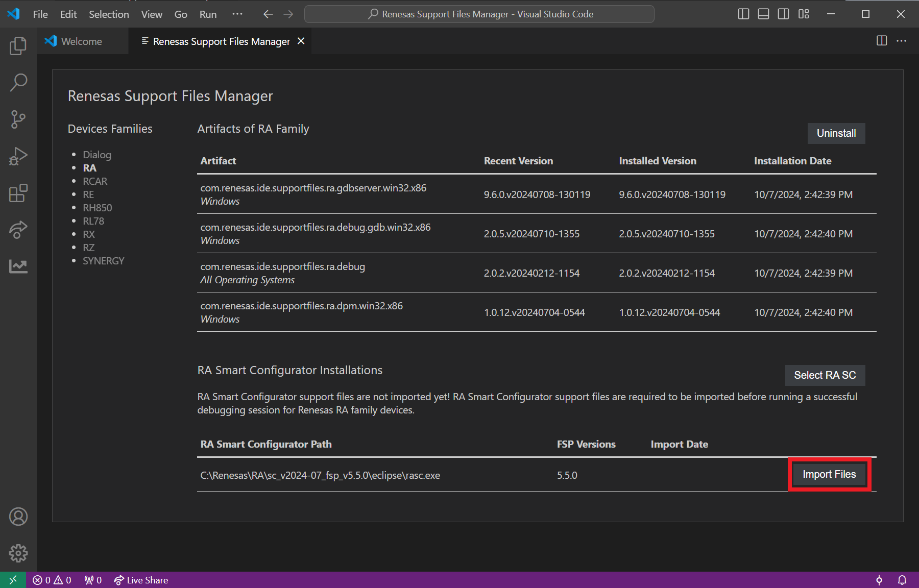
Task: Open the Explorer view in activity bar
Action: click(x=18, y=46)
